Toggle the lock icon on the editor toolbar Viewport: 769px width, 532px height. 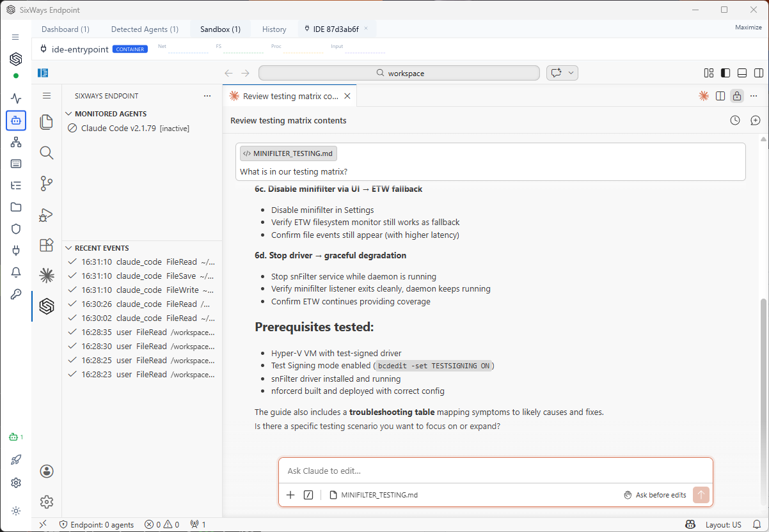pos(736,96)
